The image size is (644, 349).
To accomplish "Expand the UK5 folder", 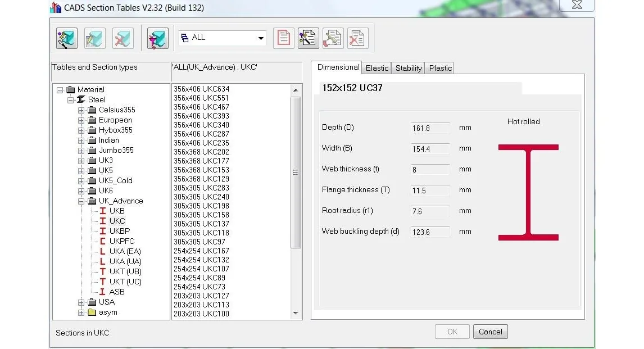I will point(81,171).
